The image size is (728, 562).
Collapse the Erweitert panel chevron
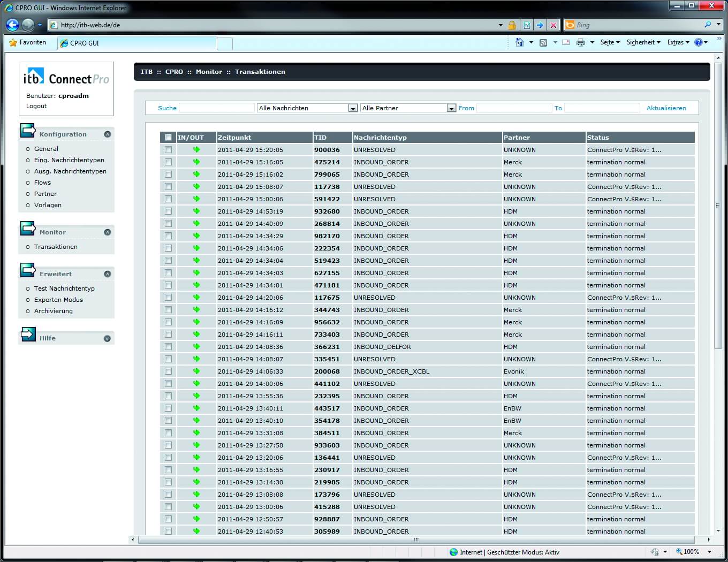click(x=108, y=274)
